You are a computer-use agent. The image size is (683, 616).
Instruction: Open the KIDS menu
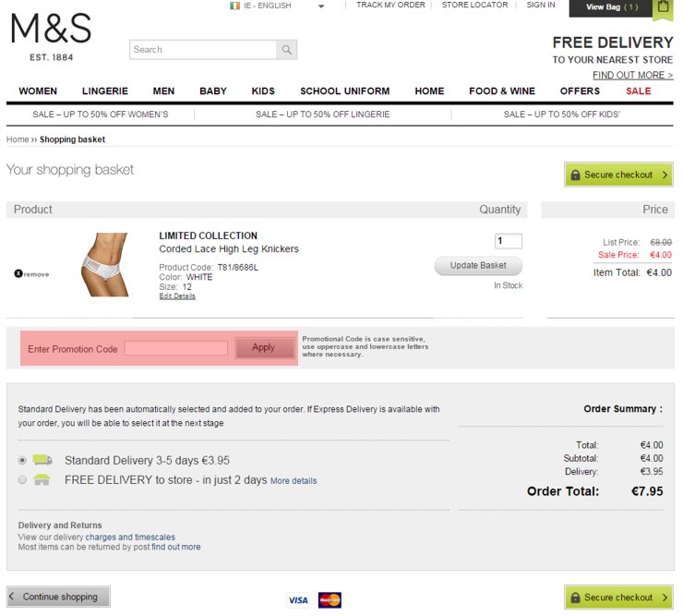click(x=263, y=91)
